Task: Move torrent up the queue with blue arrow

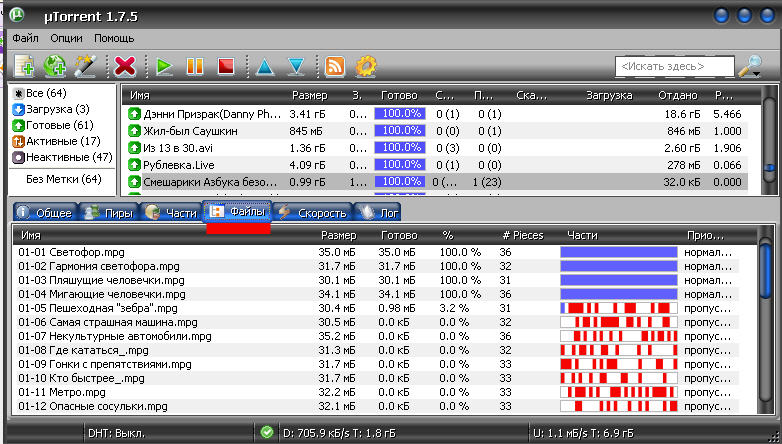Action: coord(265,66)
